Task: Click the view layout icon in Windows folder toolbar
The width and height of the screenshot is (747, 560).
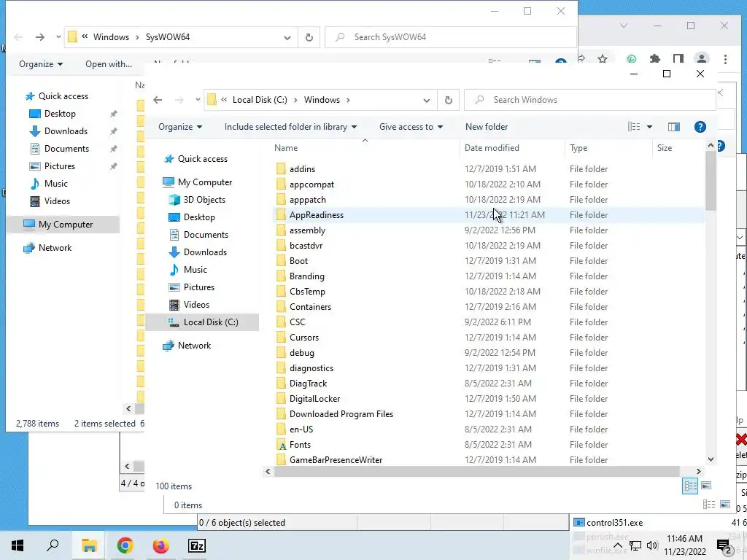Action: point(634,127)
